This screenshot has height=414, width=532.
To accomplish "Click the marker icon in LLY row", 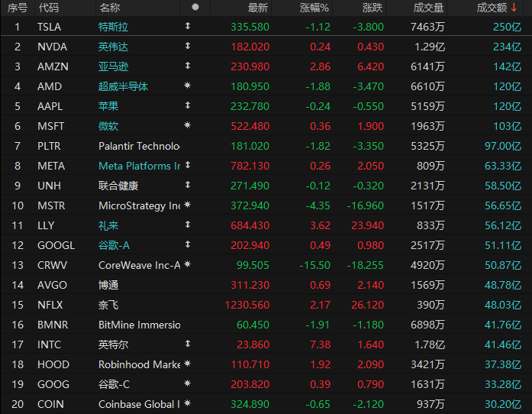I will coord(188,225).
